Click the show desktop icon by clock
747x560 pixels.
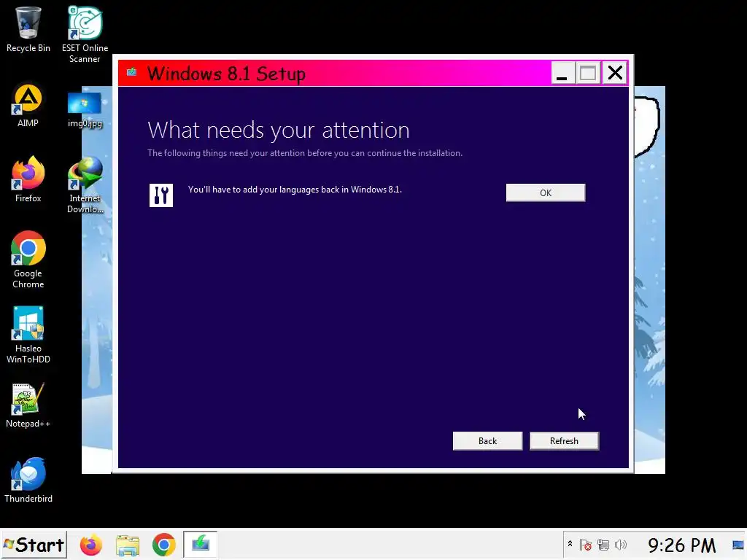click(x=738, y=545)
